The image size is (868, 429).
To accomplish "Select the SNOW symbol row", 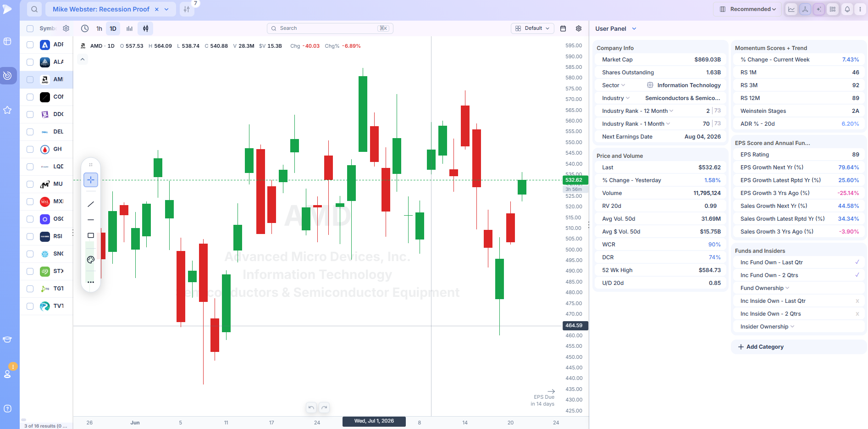I will coord(46,254).
